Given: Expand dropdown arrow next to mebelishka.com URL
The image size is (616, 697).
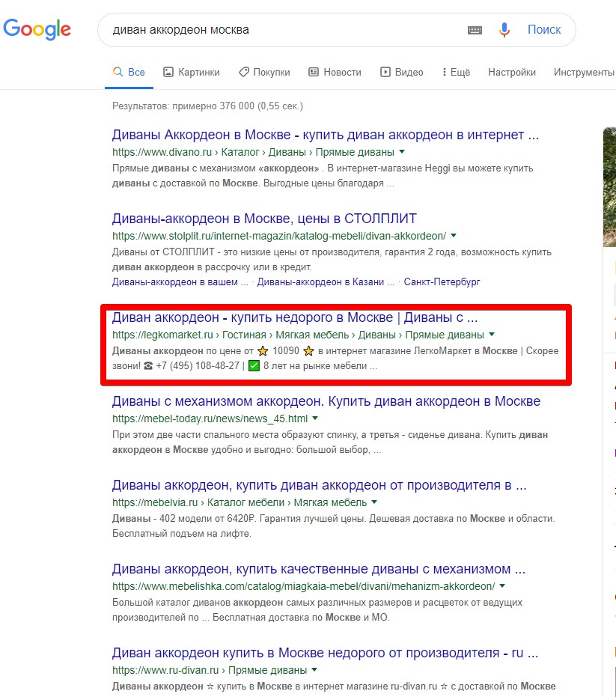Looking at the screenshot, I should click(x=502, y=586).
